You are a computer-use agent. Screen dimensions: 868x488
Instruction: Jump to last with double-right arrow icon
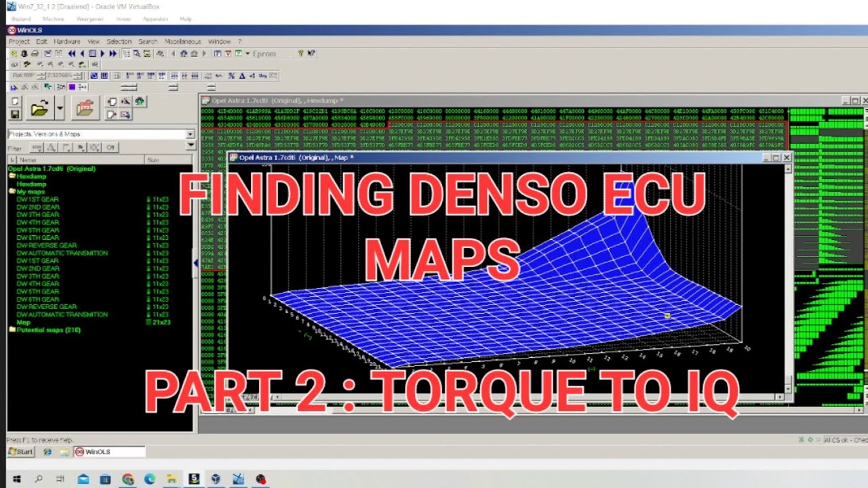113,54
